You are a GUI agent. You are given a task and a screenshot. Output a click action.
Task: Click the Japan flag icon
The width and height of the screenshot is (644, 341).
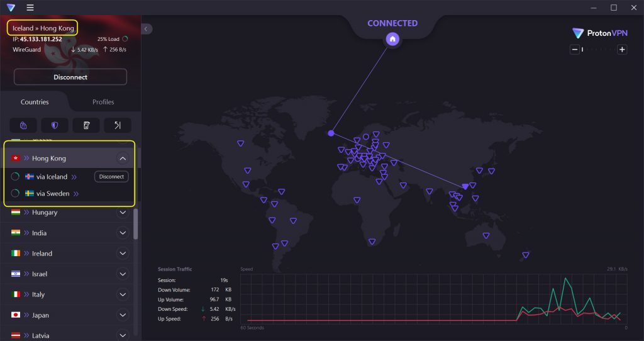point(16,315)
